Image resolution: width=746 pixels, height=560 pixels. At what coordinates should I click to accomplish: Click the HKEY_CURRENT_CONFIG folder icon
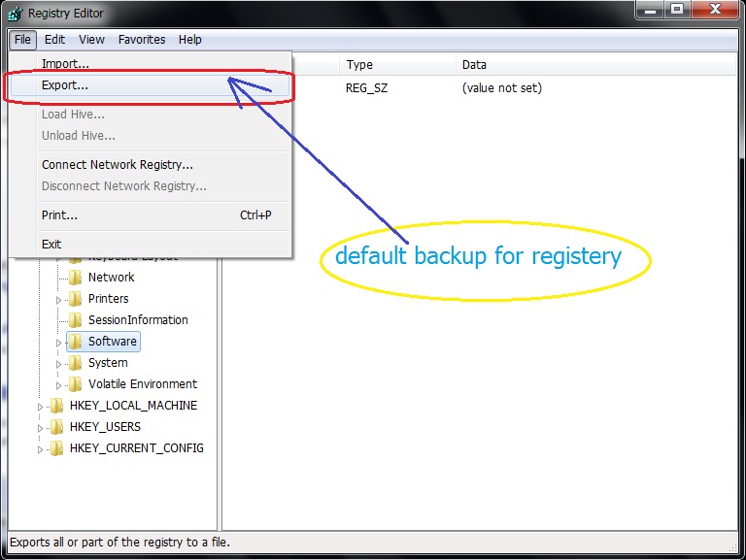pyautogui.click(x=56, y=448)
